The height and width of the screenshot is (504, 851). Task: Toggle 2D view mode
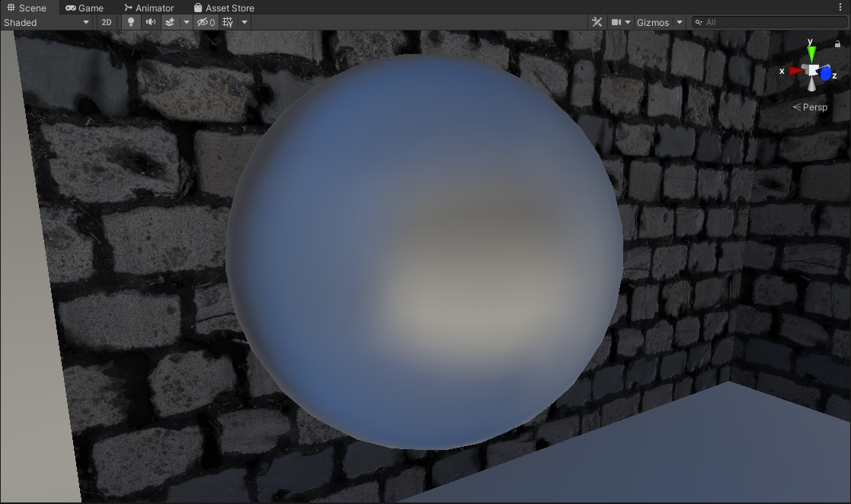click(107, 22)
